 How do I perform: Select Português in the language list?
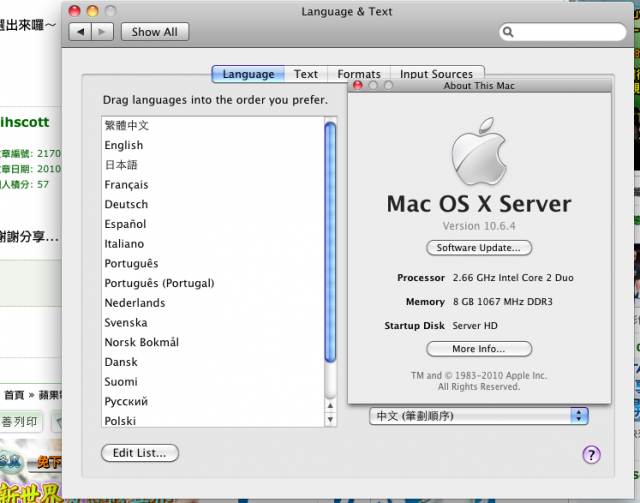coord(213,263)
